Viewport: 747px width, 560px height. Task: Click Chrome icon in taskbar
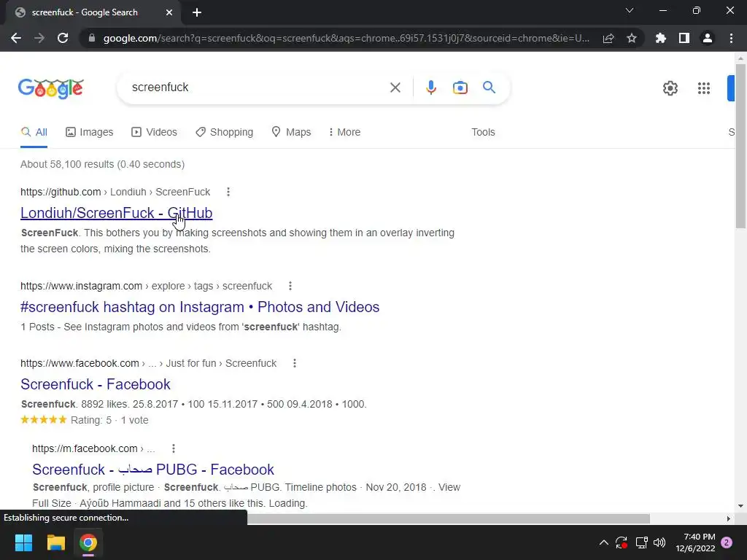click(x=88, y=542)
